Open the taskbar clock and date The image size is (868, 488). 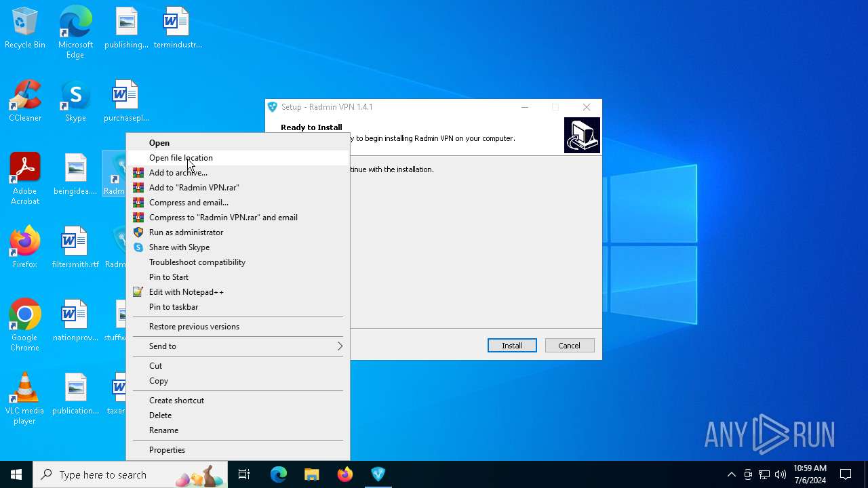(810, 474)
